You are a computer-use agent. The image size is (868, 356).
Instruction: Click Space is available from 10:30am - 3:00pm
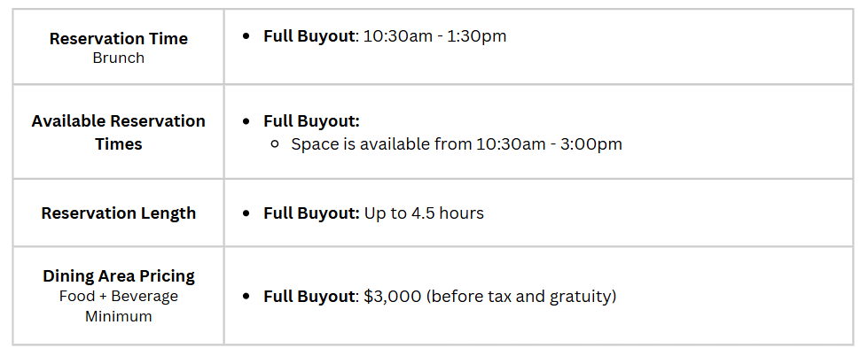coord(457,144)
